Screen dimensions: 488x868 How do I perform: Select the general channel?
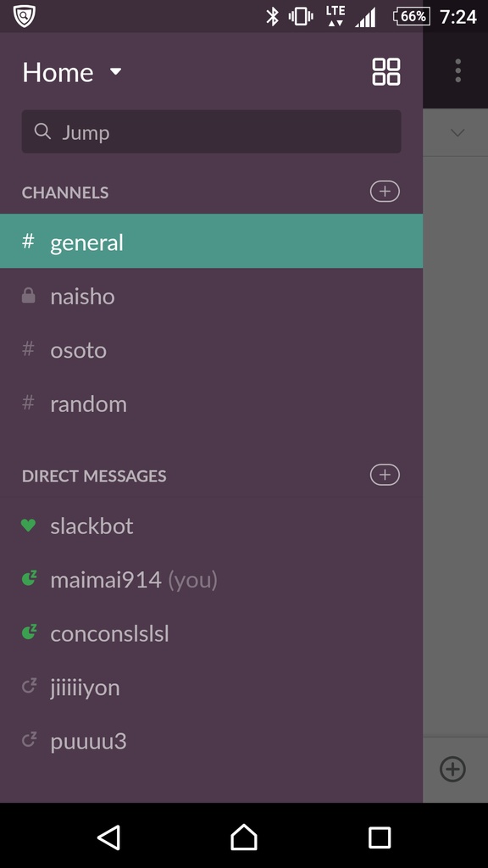(211, 242)
